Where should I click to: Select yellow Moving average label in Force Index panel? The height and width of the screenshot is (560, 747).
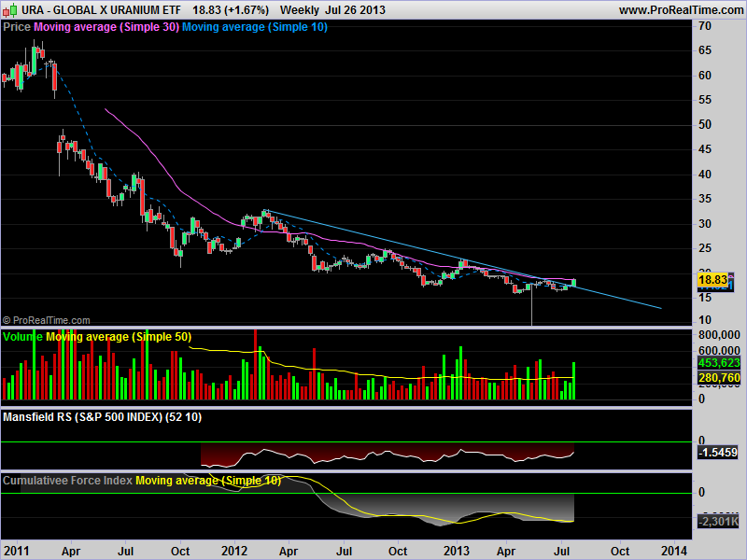coord(207,481)
